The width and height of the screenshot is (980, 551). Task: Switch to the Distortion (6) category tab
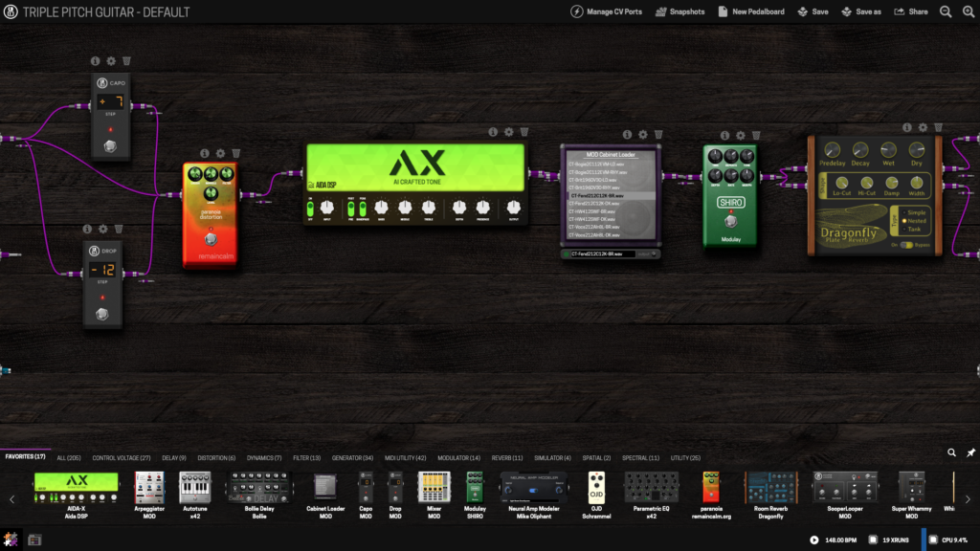click(x=216, y=458)
